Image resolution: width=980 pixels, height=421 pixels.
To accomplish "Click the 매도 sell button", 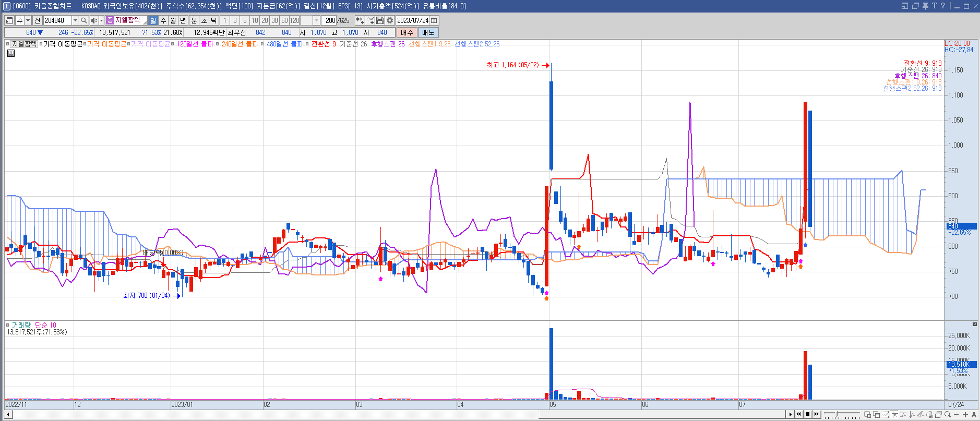I will tap(428, 32).
